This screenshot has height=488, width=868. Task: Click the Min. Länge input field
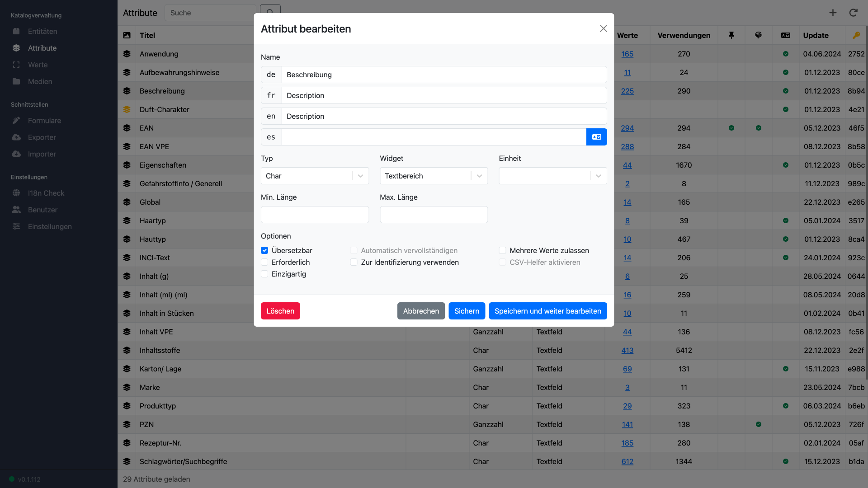point(315,215)
